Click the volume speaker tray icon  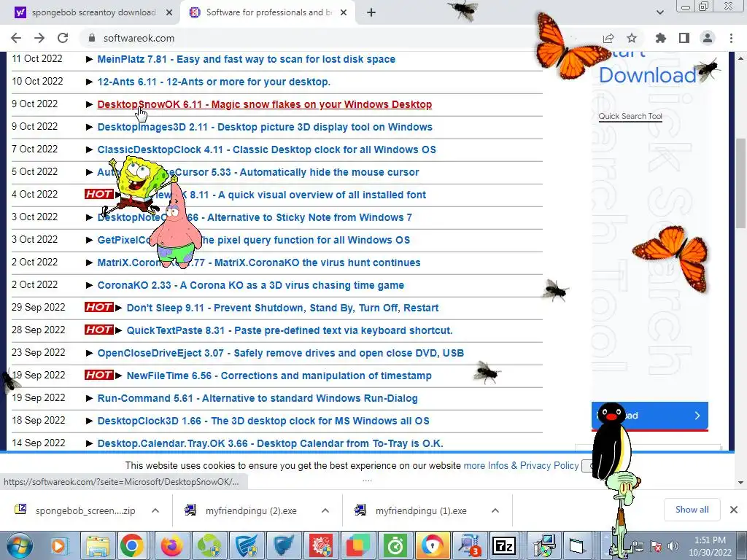coord(673,546)
